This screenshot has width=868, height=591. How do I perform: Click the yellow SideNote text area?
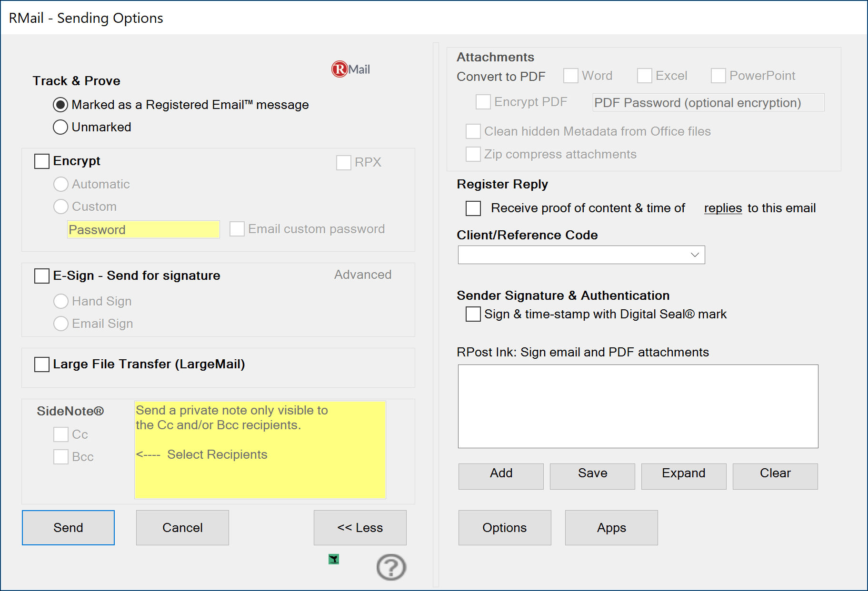pos(260,450)
